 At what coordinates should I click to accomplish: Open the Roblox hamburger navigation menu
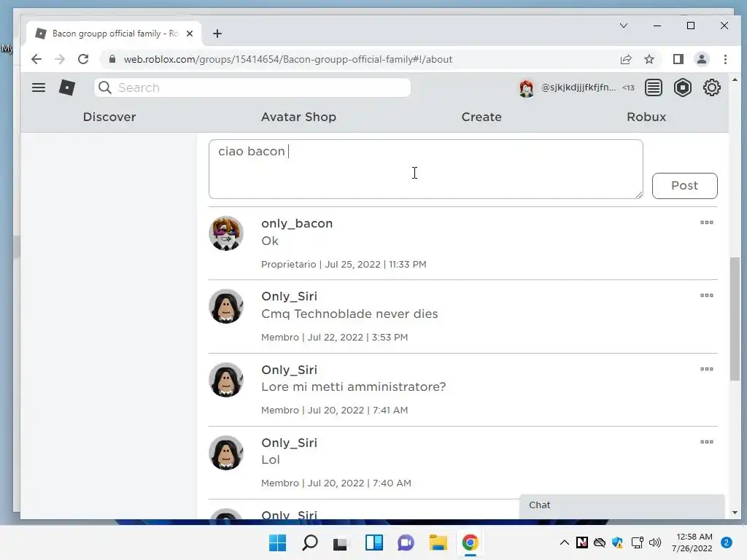(39, 87)
